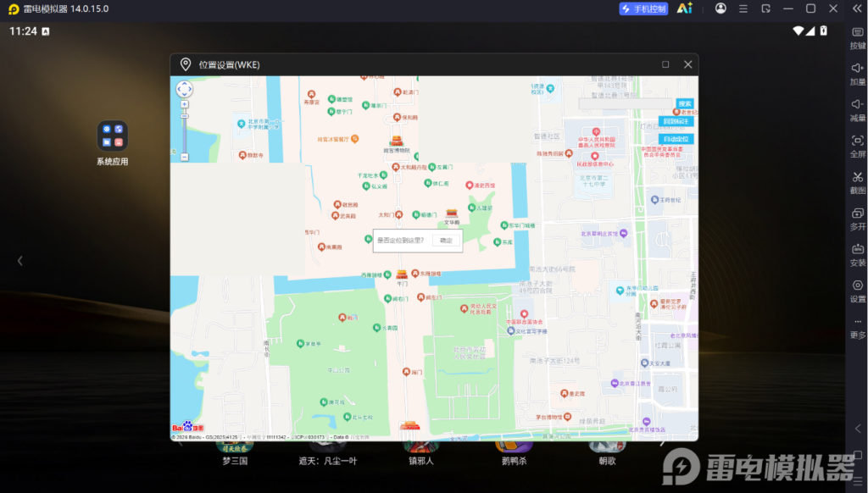Open the user account avatar icon
This screenshot has width=868, height=493.
721,8
